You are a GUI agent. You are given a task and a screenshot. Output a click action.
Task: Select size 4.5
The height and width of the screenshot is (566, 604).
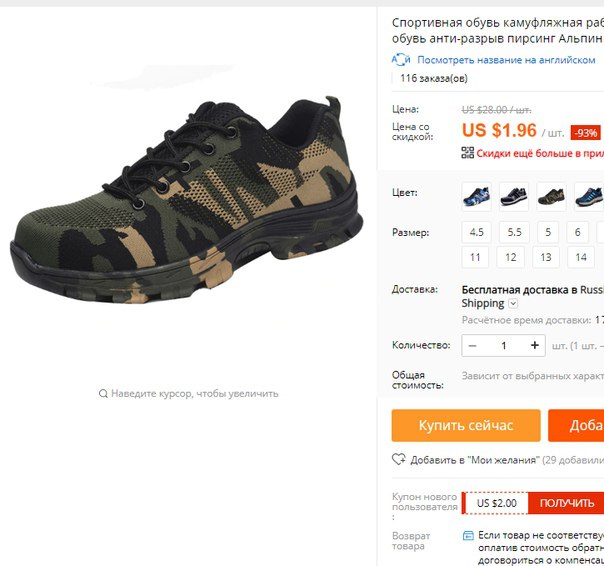tap(476, 232)
